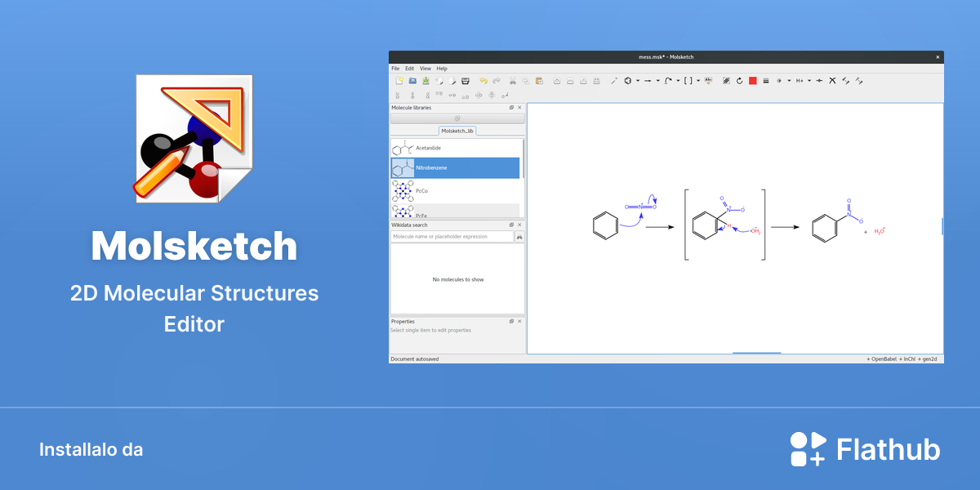Image resolution: width=980 pixels, height=490 pixels.
Task: Select the reaction arrow tool
Action: click(648, 81)
